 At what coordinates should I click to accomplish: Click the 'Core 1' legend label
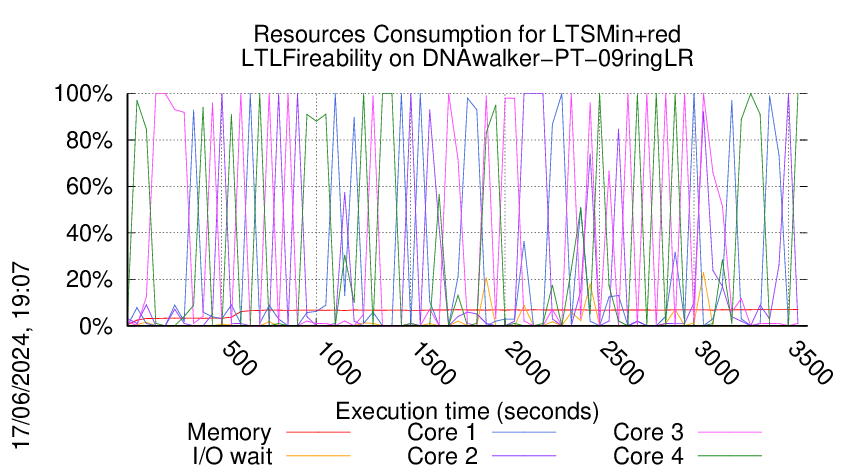coord(441,432)
